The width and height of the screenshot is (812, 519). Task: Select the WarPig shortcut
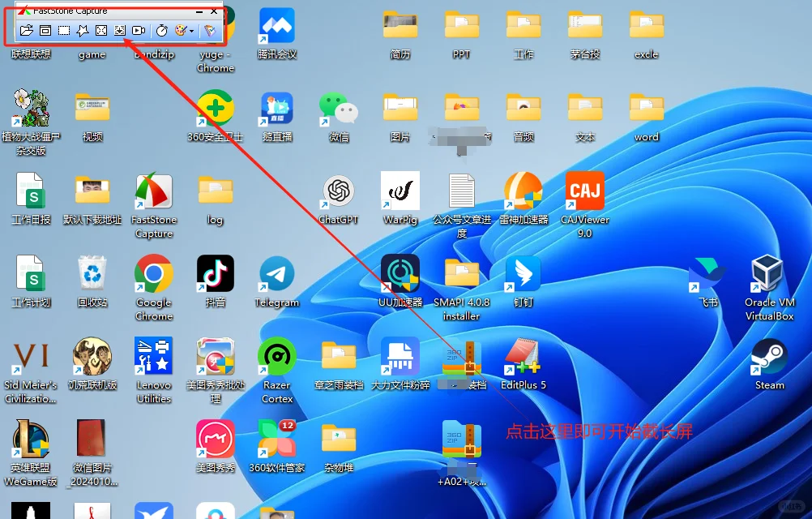coord(400,199)
